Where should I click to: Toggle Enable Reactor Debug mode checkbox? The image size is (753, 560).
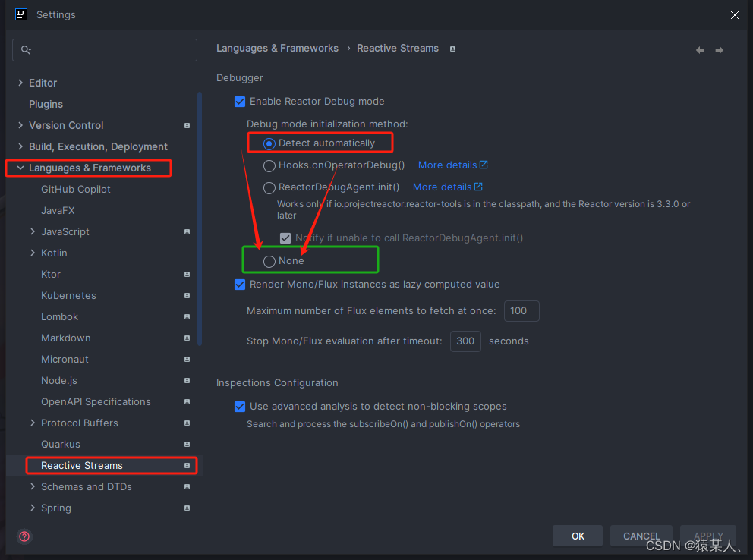(240, 102)
